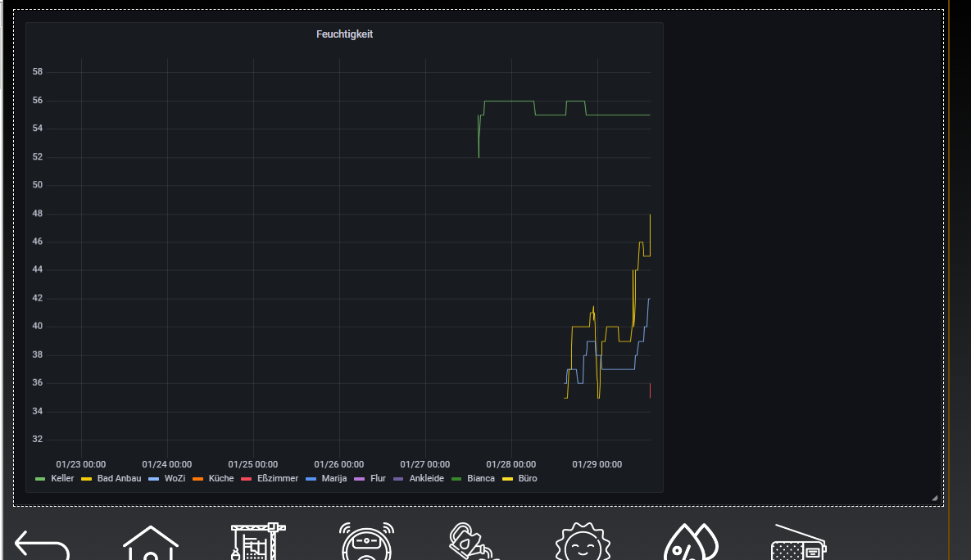Image resolution: width=971 pixels, height=560 pixels.
Task: Toggle the Bianca series in legend
Action: point(480,479)
